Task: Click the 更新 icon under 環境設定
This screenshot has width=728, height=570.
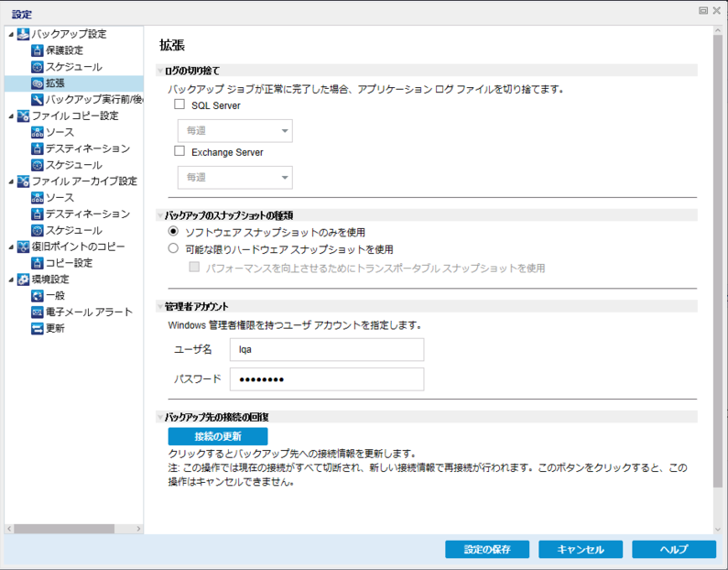Action: point(38,328)
